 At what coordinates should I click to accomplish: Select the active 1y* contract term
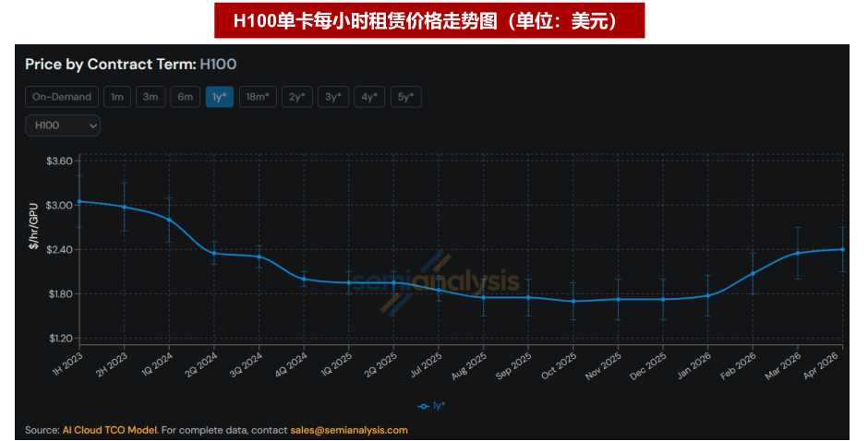coord(219,97)
